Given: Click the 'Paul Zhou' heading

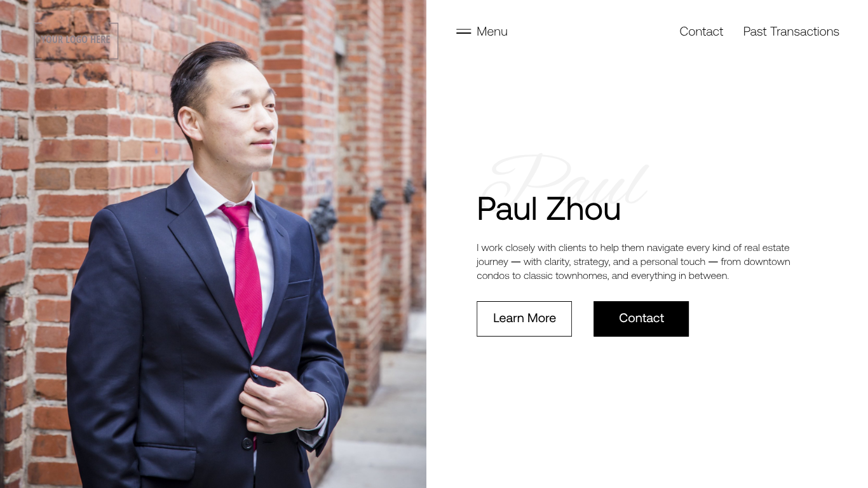Looking at the screenshot, I should coord(548,209).
